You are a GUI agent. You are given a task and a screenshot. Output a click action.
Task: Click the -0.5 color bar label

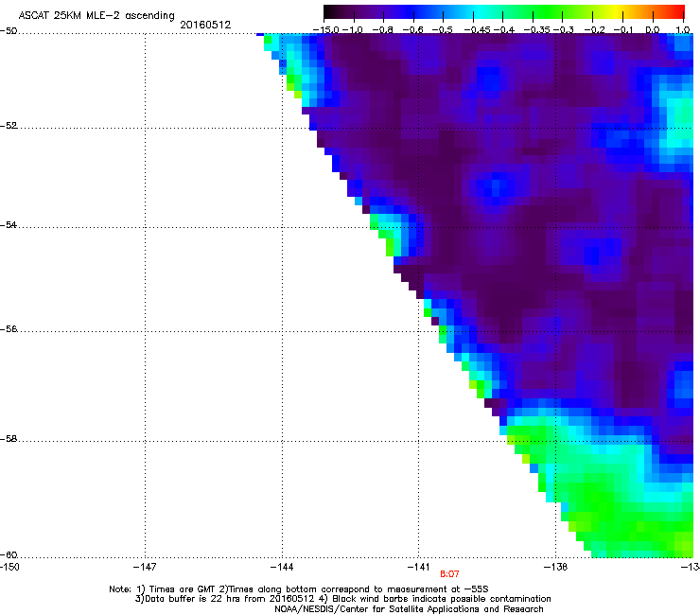pos(443,30)
